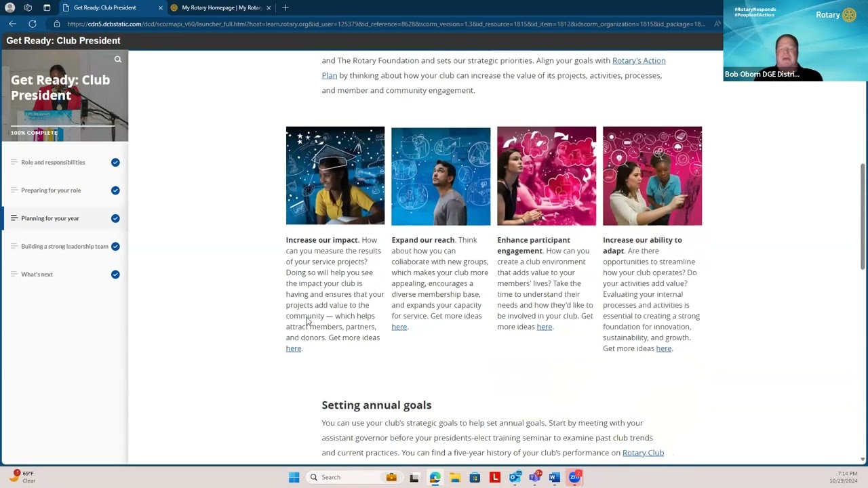Screen dimensions: 868x488
Task: Open the What's next lesson
Action: 64,274
